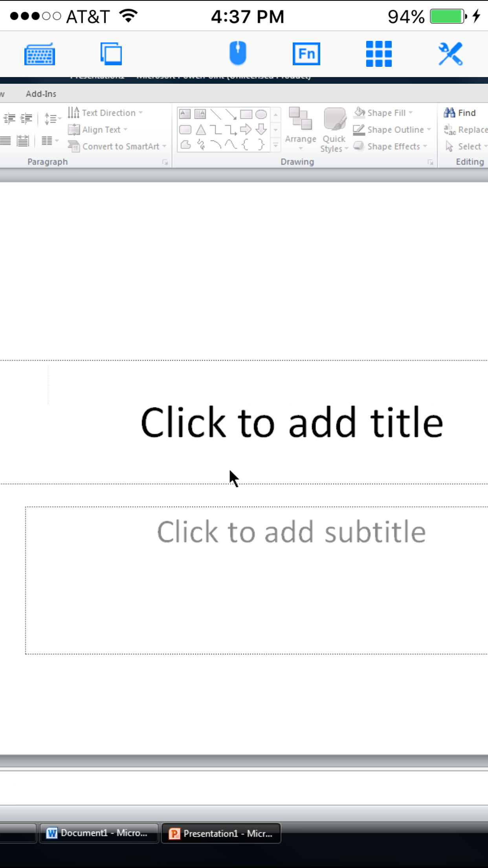This screenshot has width=488, height=868.
Task: Click Quick Styles
Action: (x=334, y=130)
